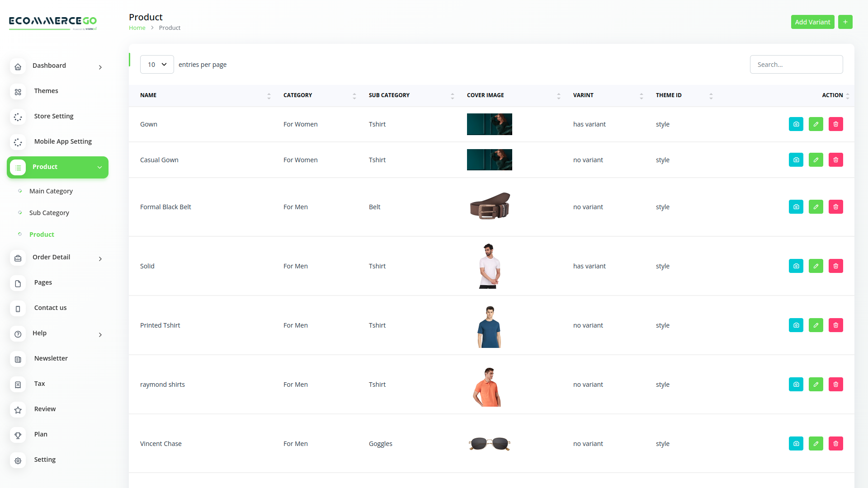Click the edit pencil icon for Casual Gown
Screen dimensions: 868x488
(816, 160)
